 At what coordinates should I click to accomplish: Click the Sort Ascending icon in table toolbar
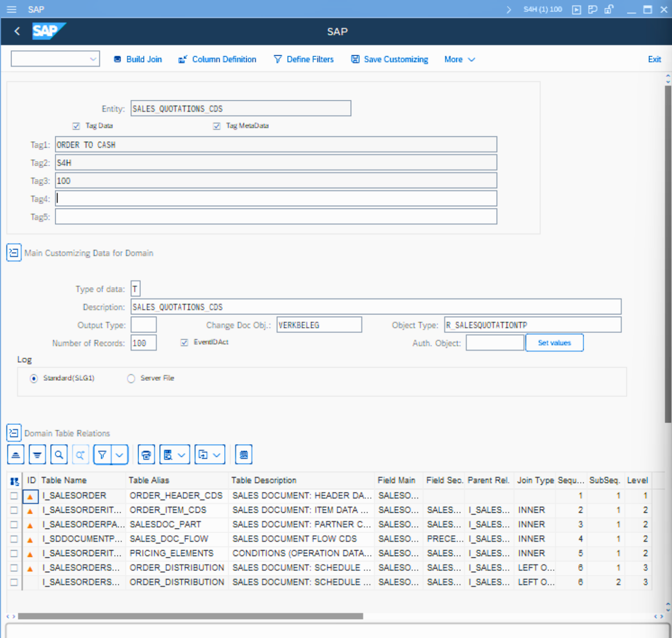tap(16, 455)
